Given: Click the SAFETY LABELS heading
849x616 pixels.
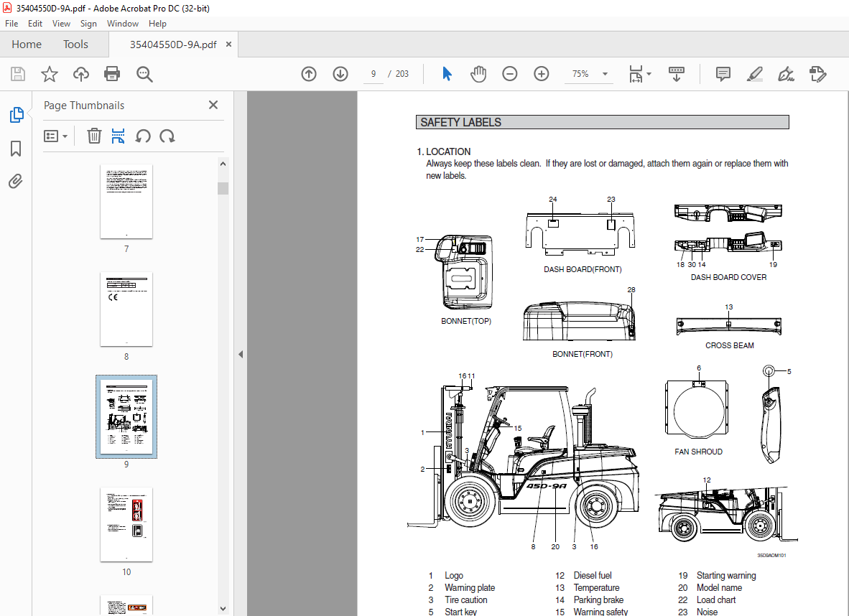Looking at the screenshot, I should [x=461, y=122].
